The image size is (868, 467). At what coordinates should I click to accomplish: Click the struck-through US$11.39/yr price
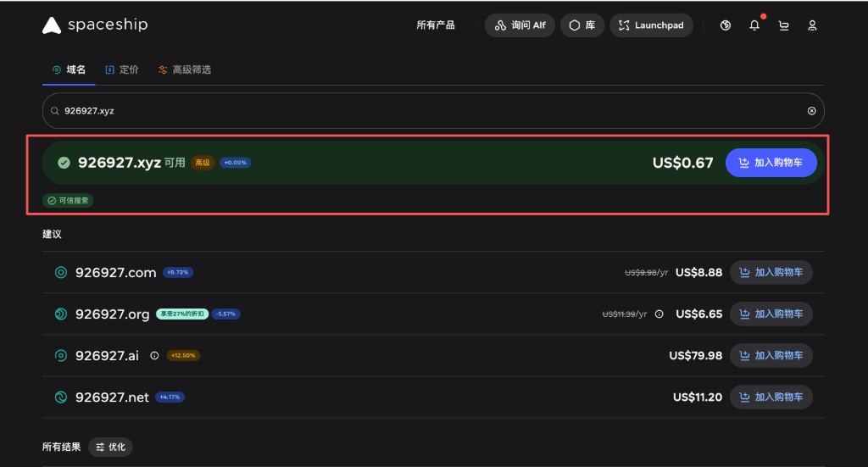pos(625,314)
